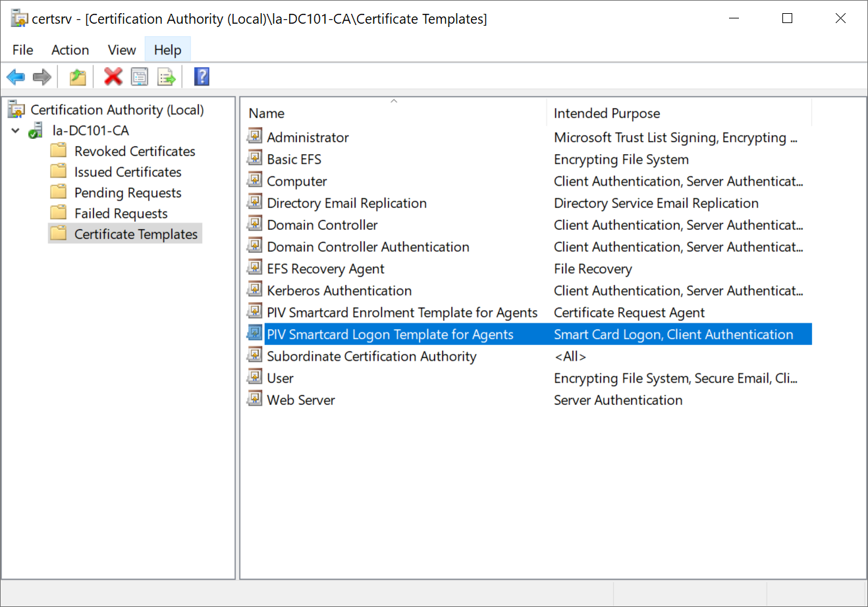Click the Up one level folder icon
The width and height of the screenshot is (868, 607).
pos(78,77)
